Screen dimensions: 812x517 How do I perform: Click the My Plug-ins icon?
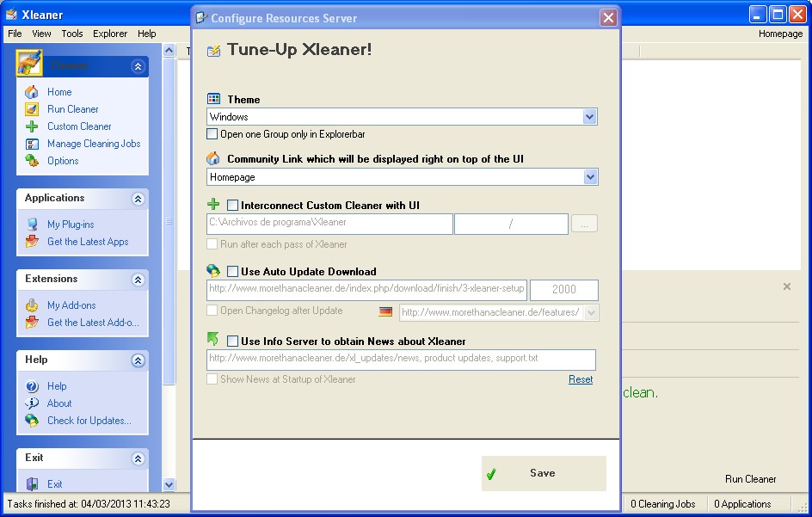click(x=32, y=225)
